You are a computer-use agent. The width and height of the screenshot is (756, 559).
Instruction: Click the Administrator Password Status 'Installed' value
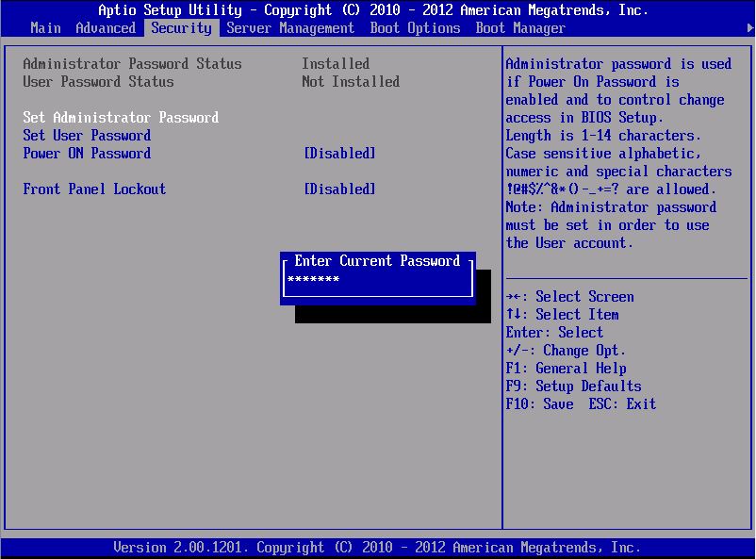(336, 64)
